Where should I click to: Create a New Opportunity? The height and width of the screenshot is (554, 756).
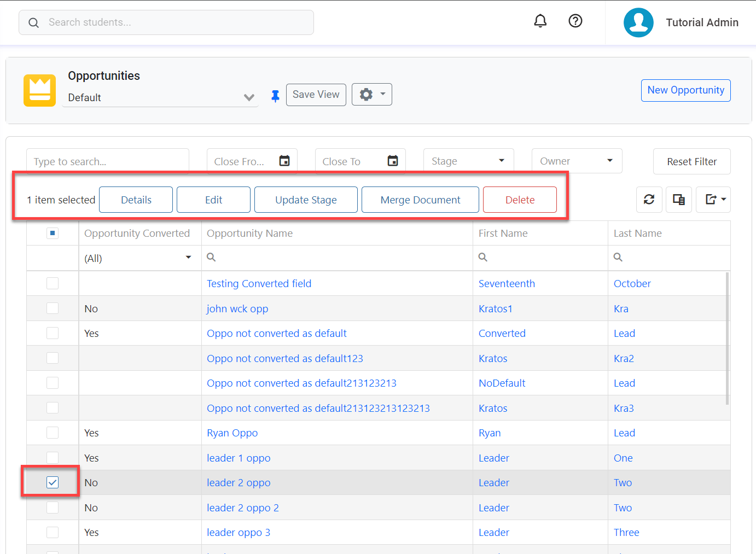685,90
